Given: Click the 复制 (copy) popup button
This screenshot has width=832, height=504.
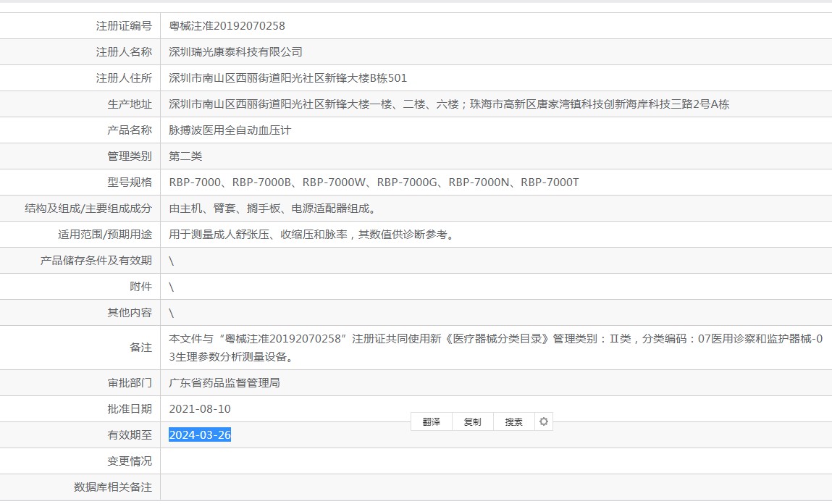Looking at the screenshot, I should coord(472,421).
